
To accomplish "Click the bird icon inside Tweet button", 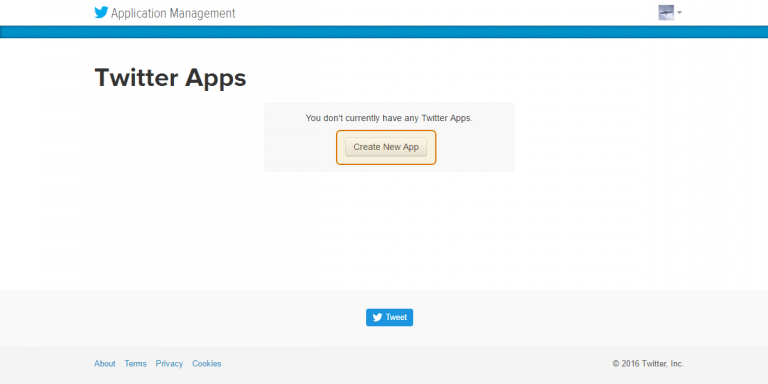I will (377, 317).
